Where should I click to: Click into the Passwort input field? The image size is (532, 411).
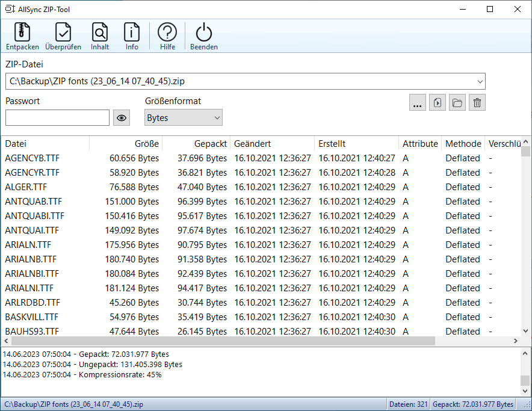(57, 118)
